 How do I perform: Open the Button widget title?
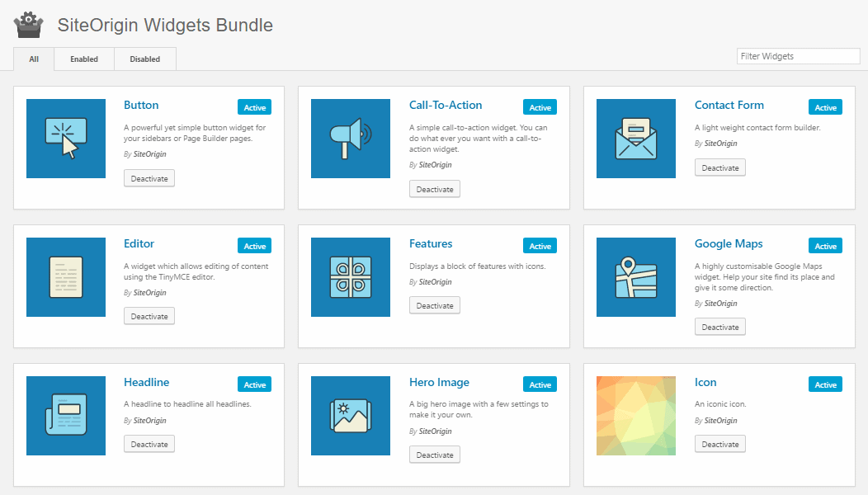point(141,106)
